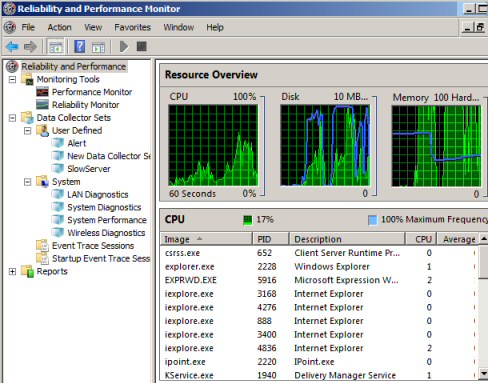Click the System Diagnostics icon
This screenshot has height=383, width=488.
click(58, 207)
